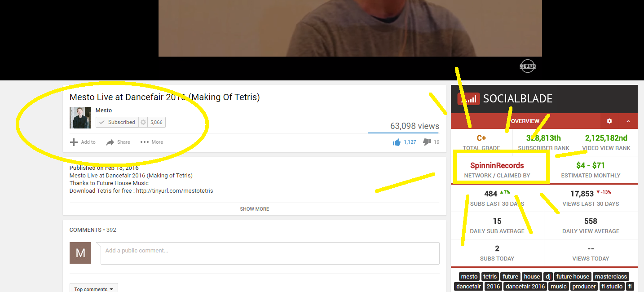The width and height of the screenshot is (644, 292).
Task: Click the 17,853 views last 30 days value
Action: [x=582, y=194]
